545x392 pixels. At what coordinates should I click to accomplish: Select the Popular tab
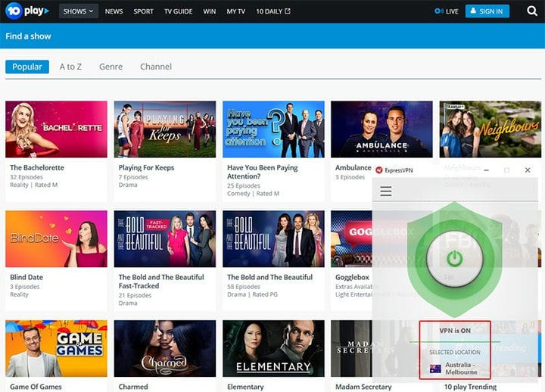pos(27,67)
